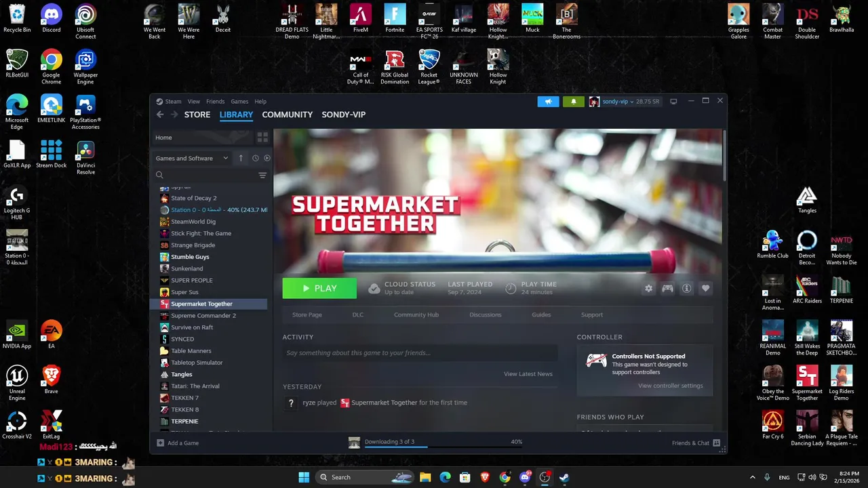The width and height of the screenshot is (868, 488).
Task: Click the Home button in library sidebar
Action: pyautogui.click(x=202, y=138)
